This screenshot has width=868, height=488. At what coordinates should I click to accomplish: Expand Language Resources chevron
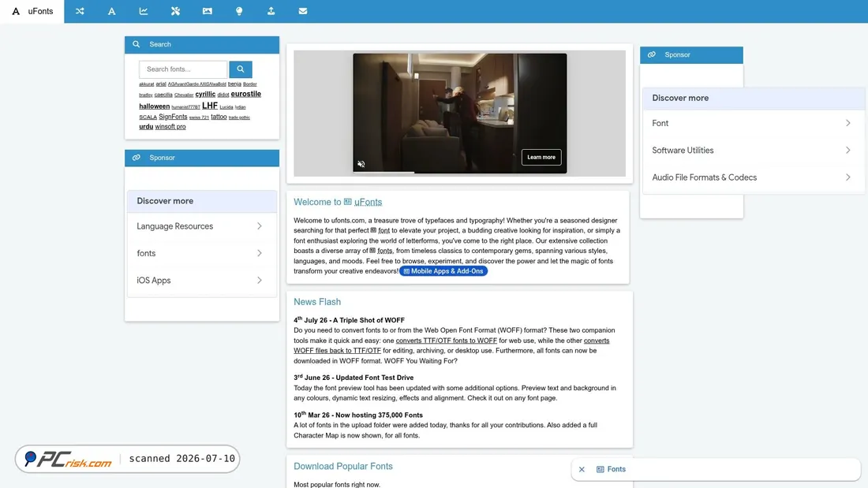point(259,226)
